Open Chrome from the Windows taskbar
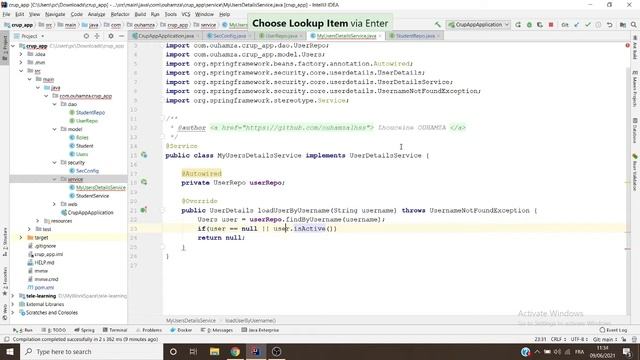Image resolution: width=640 pixels, height=360 pixels. (x=235, y=351)
